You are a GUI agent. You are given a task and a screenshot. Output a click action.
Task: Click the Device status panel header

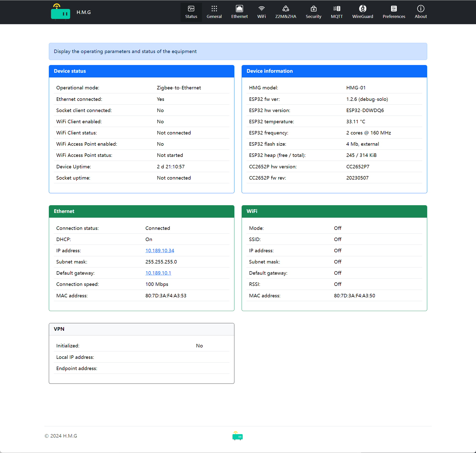[141, 71]
